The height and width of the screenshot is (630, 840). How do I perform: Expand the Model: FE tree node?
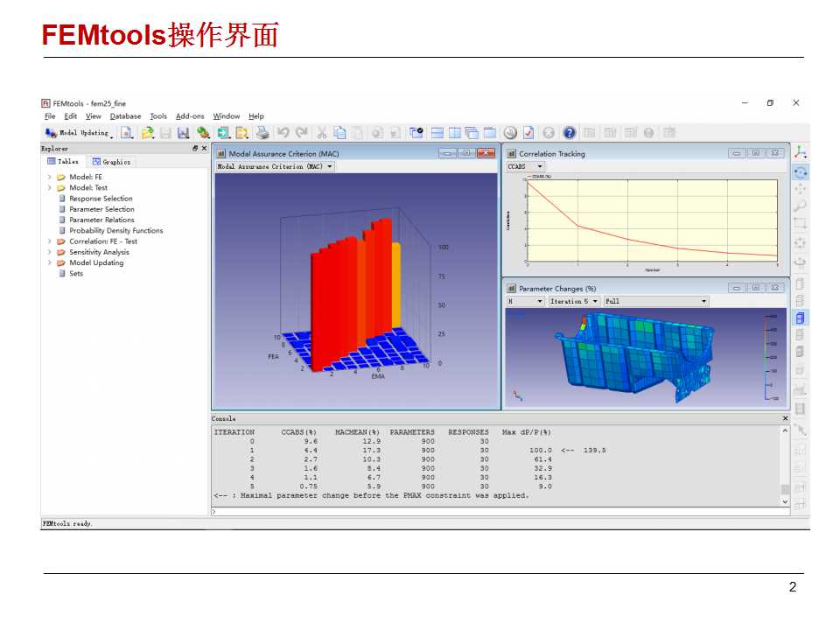click(49, 177)
